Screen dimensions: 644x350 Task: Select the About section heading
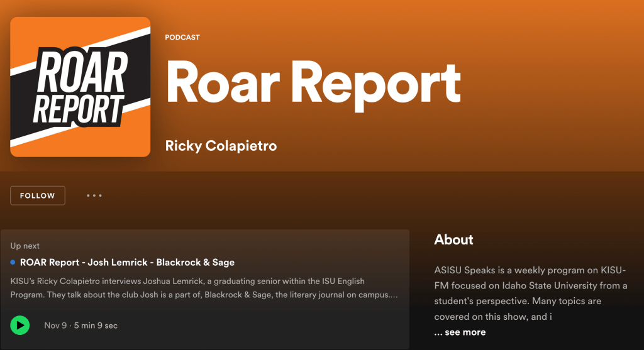coord(453,239)
